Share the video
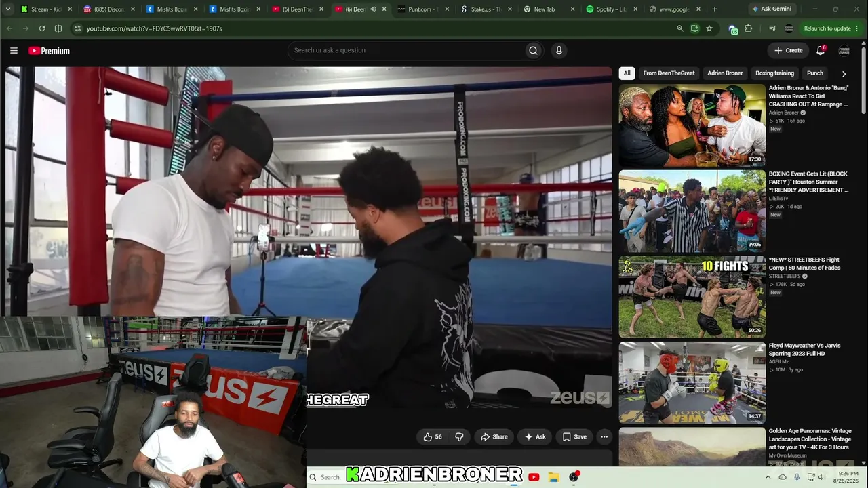The height and width of the screenshot is (488, 868). click(x=494, y=437)
